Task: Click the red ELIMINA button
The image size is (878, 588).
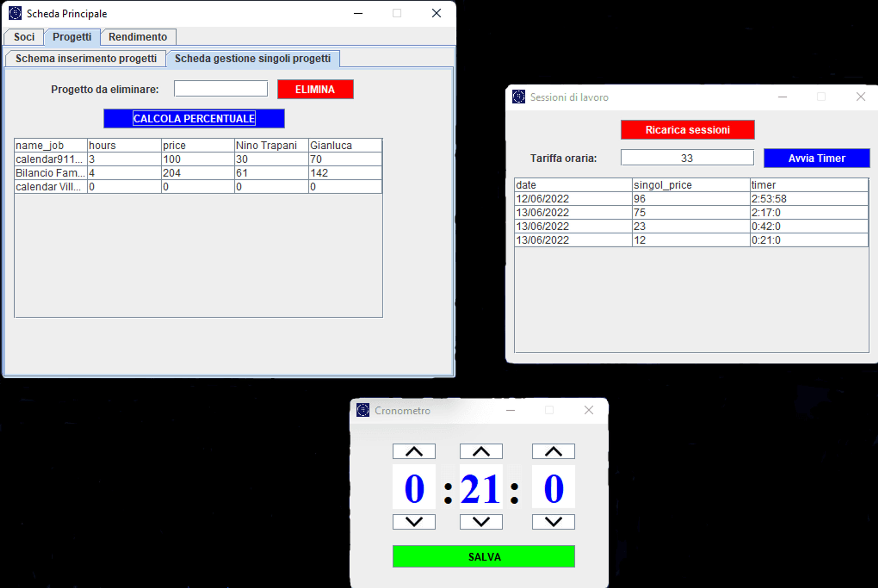Action: 315,89
